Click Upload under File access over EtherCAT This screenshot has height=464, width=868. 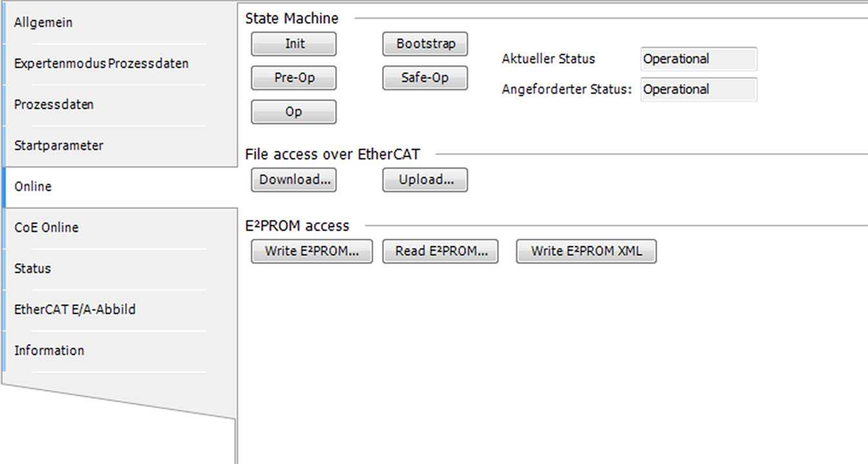click(425, 180)
